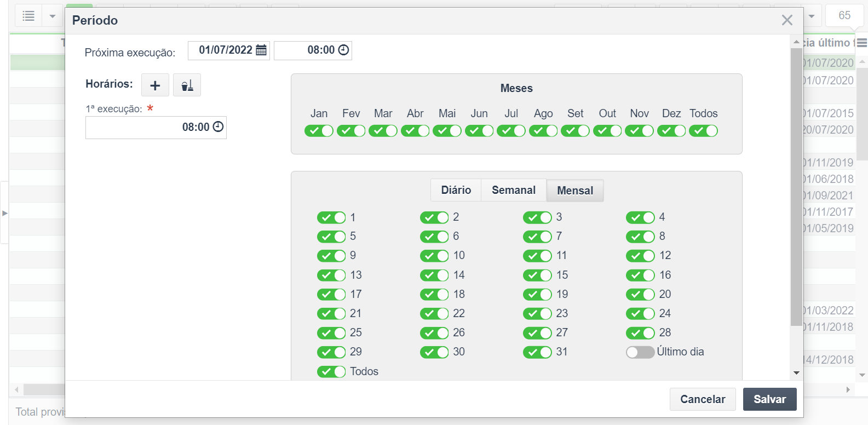Close the Período dialog with X

pyautogui.click(x=787, y=20)
